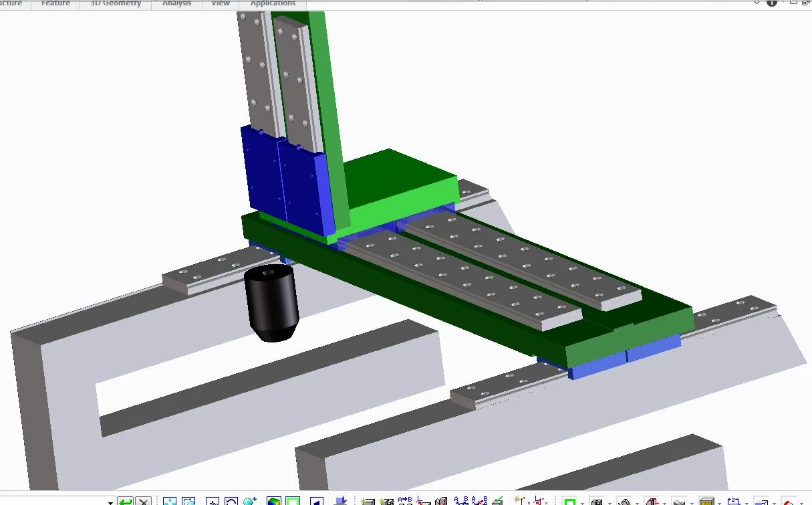
Task: Click the rotate view curved arrow icon
Action: 231,501
